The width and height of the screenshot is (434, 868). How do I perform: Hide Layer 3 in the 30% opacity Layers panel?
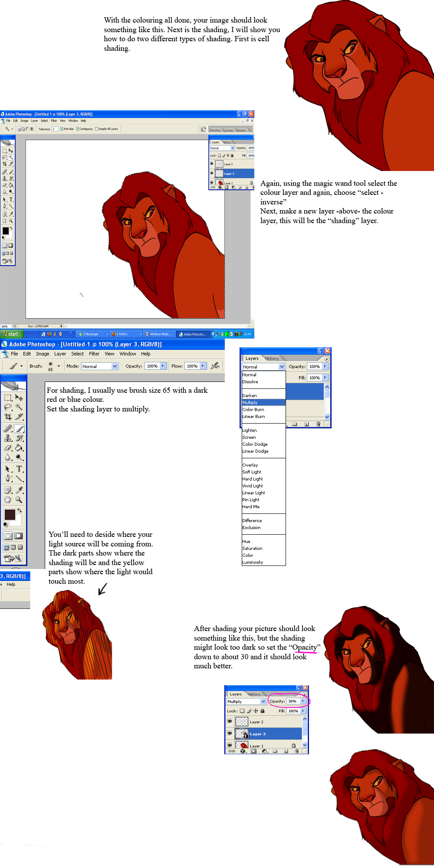(230, 733)
